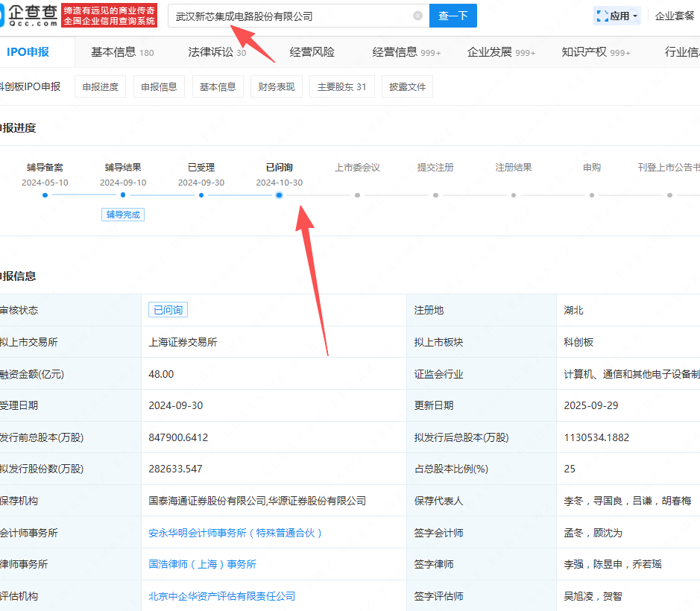700x611 pixels.
Task: Click into the company name search field
Action: click(x=291, y=16)
